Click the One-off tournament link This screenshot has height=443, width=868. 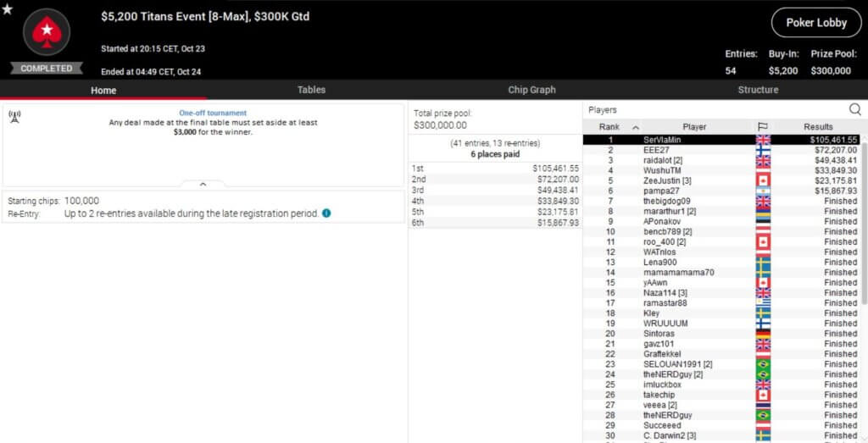point(213,113)
